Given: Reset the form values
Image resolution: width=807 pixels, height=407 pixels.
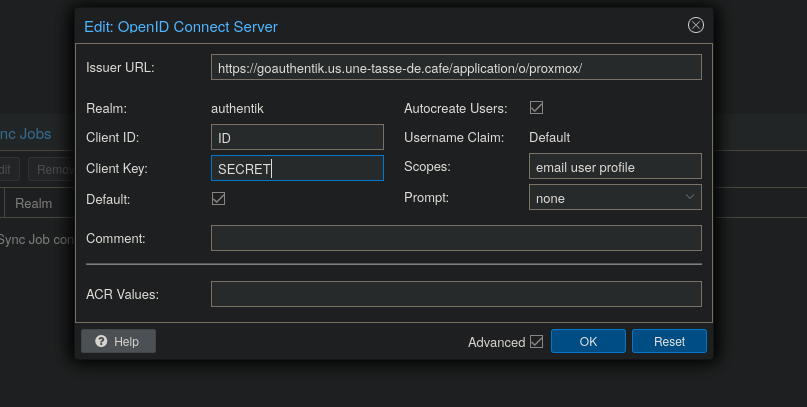Looking at the screenshot, I should point(669,341).
